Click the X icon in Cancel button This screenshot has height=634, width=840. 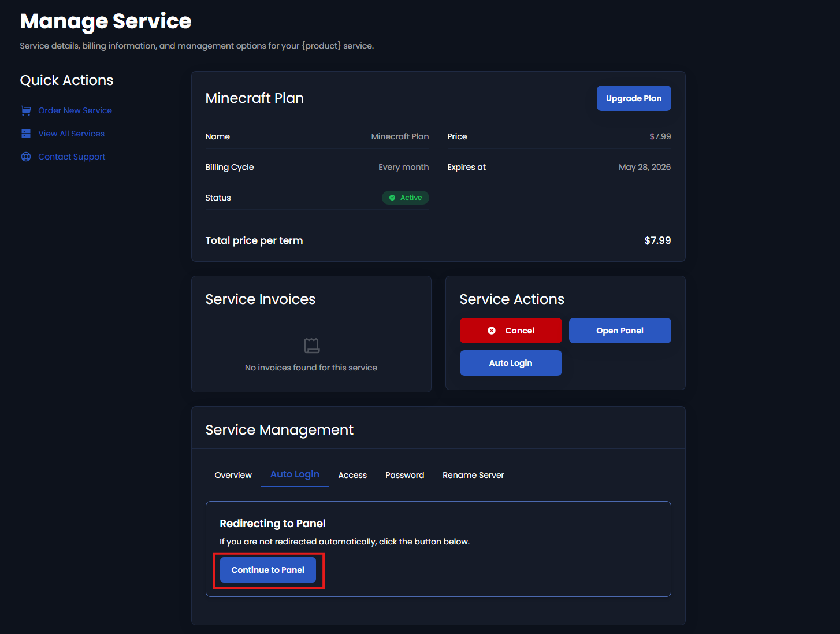pos(492,331)
